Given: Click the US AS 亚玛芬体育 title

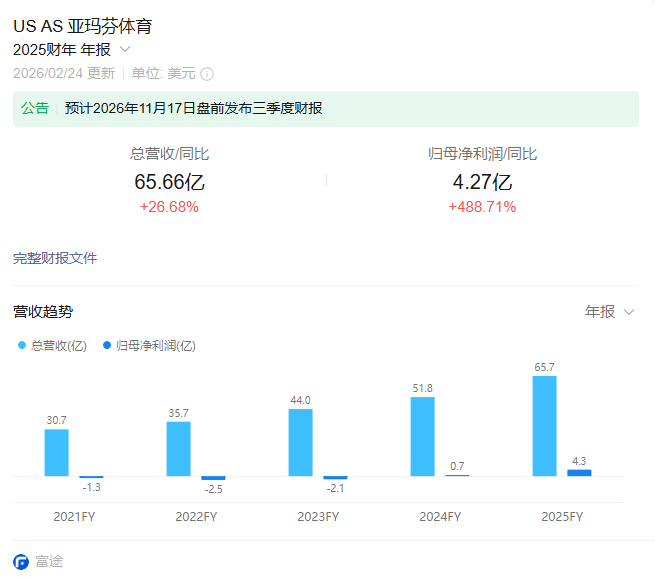Looking at the screenshot, I should pyautogui.click(x=83, y=26).
